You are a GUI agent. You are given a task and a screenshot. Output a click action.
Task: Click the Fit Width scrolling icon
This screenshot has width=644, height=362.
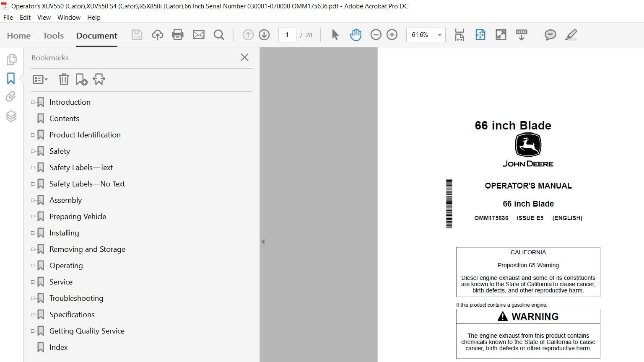(460, 35)
